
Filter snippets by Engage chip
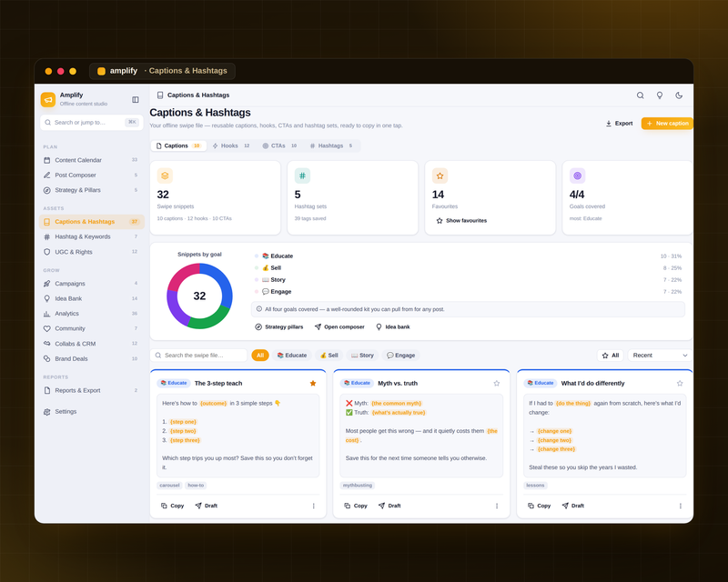400,356
